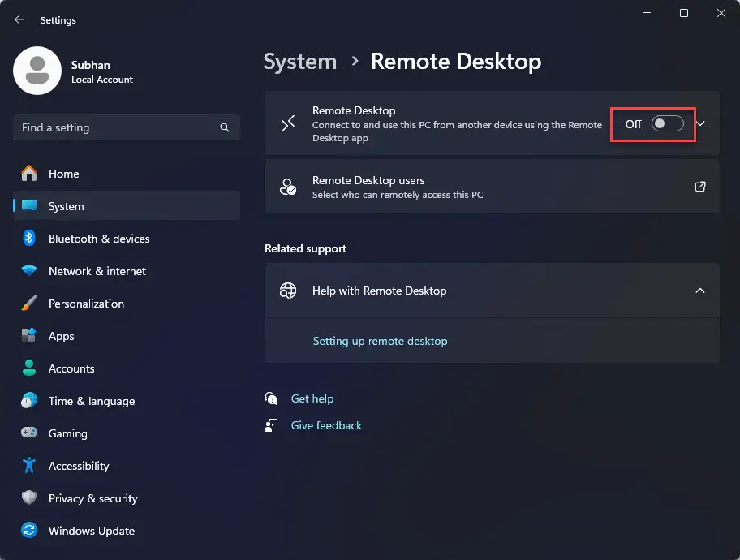This screenshot has height=560, width=740.
Task: Click the Time & language globe clock icon
Action: coord(29,400)
